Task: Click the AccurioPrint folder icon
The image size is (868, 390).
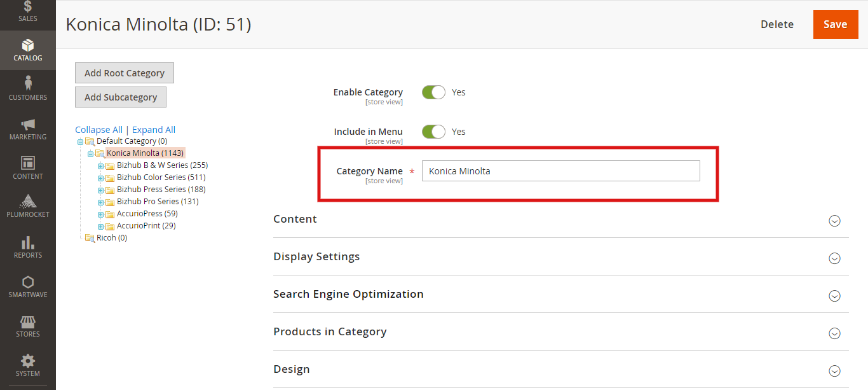Action: point(110,226)
